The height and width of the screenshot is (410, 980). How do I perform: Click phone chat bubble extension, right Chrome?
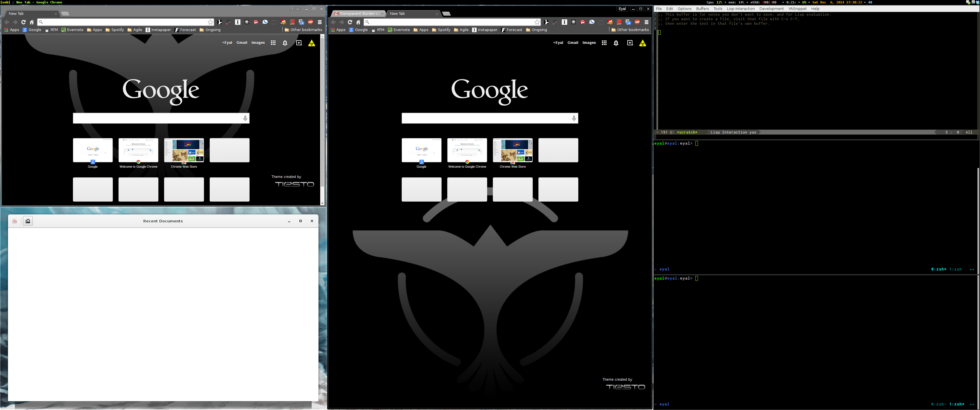(592, 22)
